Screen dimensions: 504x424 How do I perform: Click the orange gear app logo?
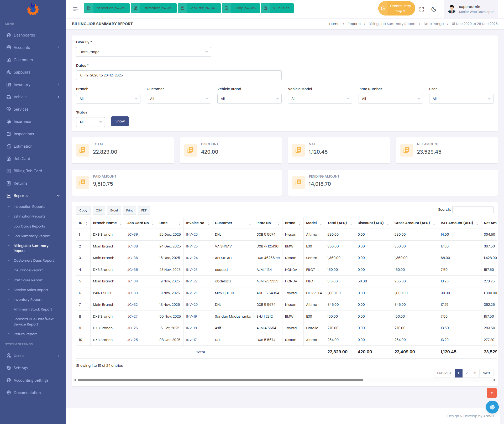coord(33,9)
